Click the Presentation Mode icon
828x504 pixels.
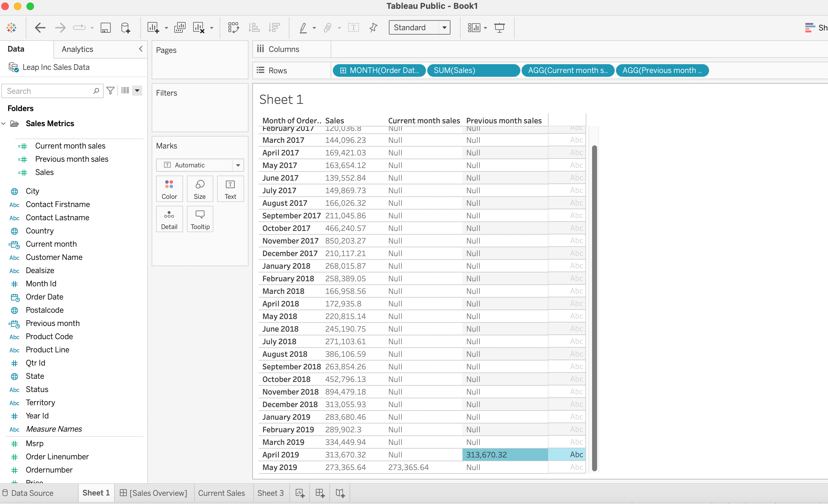tap(499, 28)
